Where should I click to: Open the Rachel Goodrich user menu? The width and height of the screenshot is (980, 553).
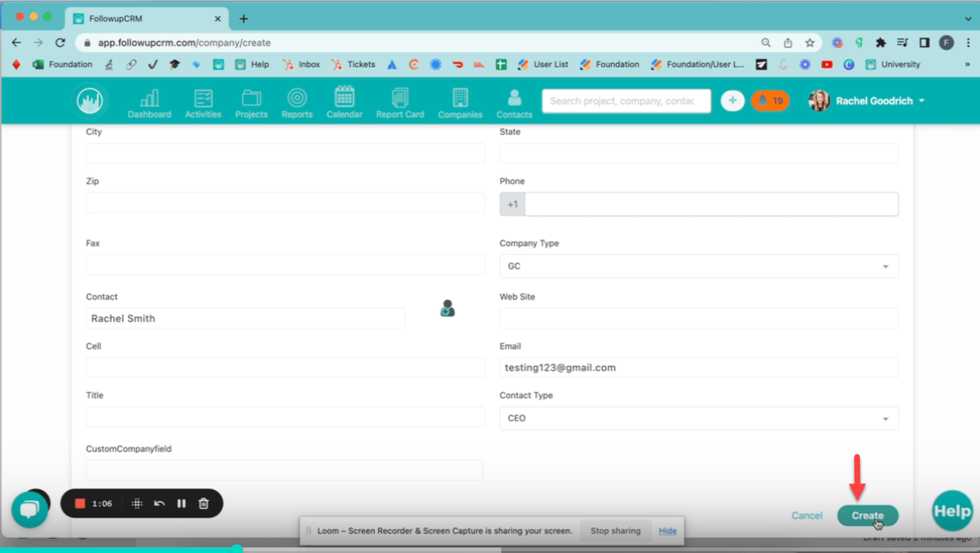click(867, 101)
